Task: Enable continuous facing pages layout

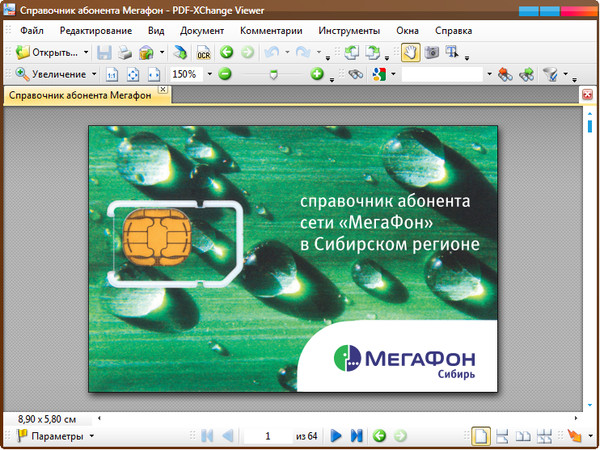Action: [544, 436]
